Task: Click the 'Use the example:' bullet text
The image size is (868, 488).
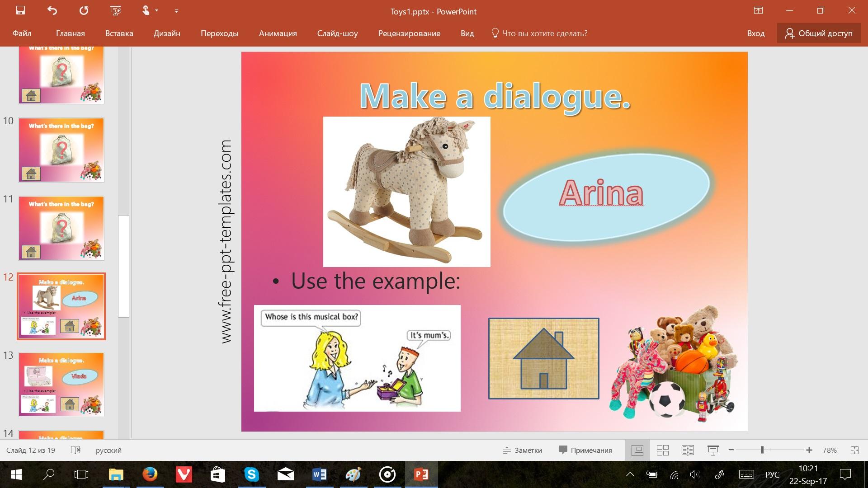Action: pyautogui.click(x=375, y=281)
